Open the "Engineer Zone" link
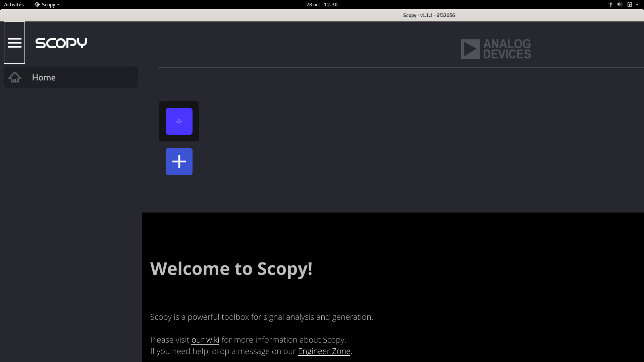644x362 pixels. tap(324, 351)
